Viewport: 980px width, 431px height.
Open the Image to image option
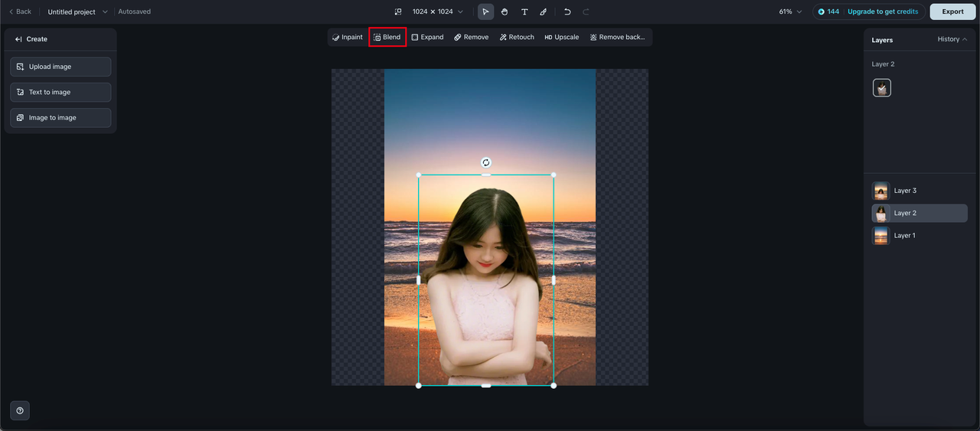pos(60,118)
